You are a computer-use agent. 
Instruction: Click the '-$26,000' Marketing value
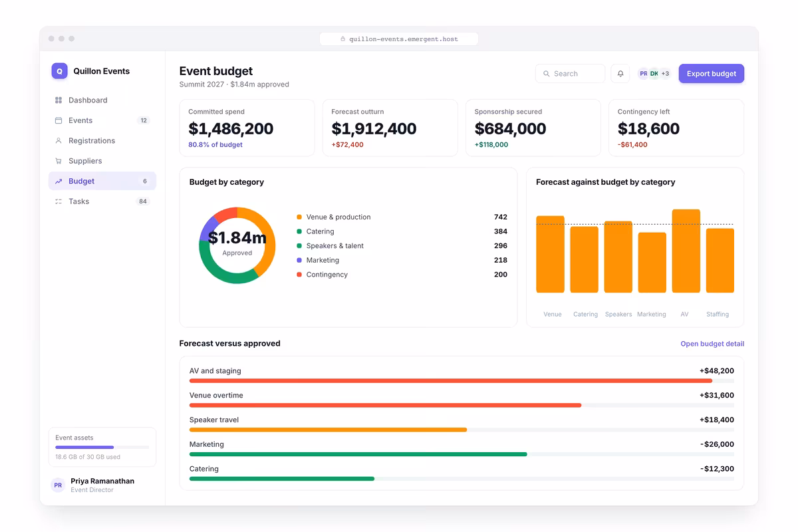coord(717,444)
